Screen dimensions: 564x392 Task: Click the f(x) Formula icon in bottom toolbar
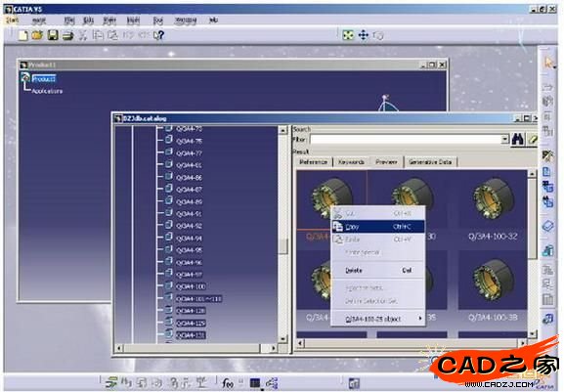pos(228,383)
